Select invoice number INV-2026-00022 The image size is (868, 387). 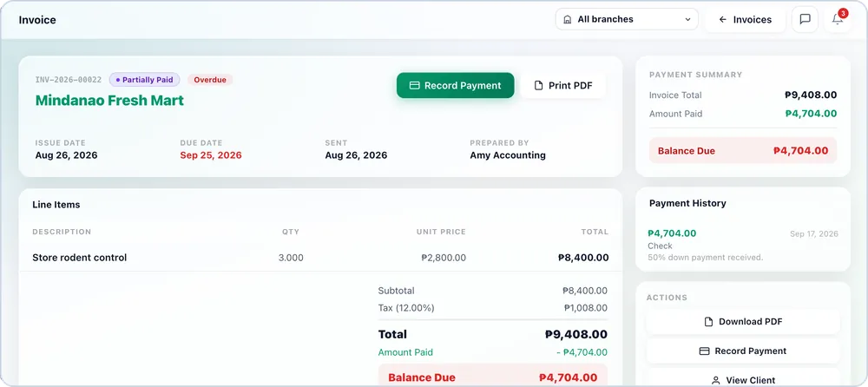coord(69,80)
